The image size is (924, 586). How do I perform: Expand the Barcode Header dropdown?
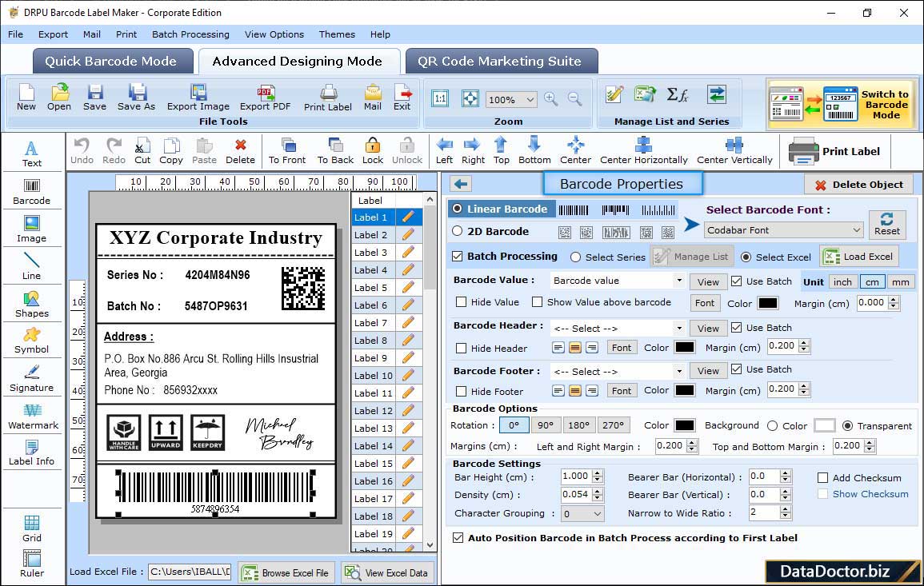click(679, 328)
